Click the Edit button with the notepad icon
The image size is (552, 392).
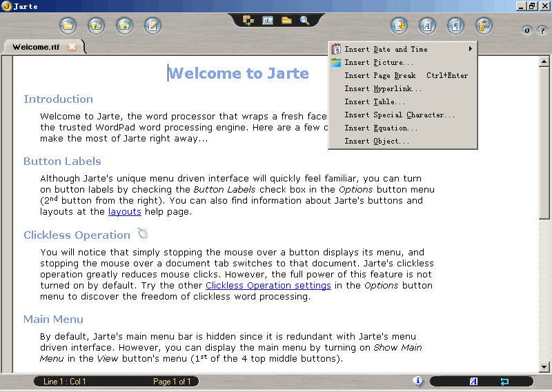pyautogui.click(x=152, y=26)
